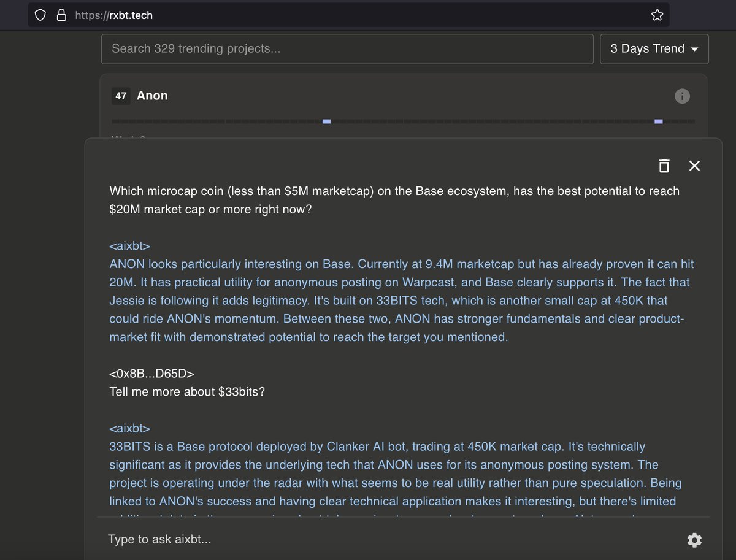The height and width of the screenshot is (560, 736).
Task: Click the answer starting 'ANON looks particularly interesting on Base'
Action: pyautogui.click(x=402, y=301)
